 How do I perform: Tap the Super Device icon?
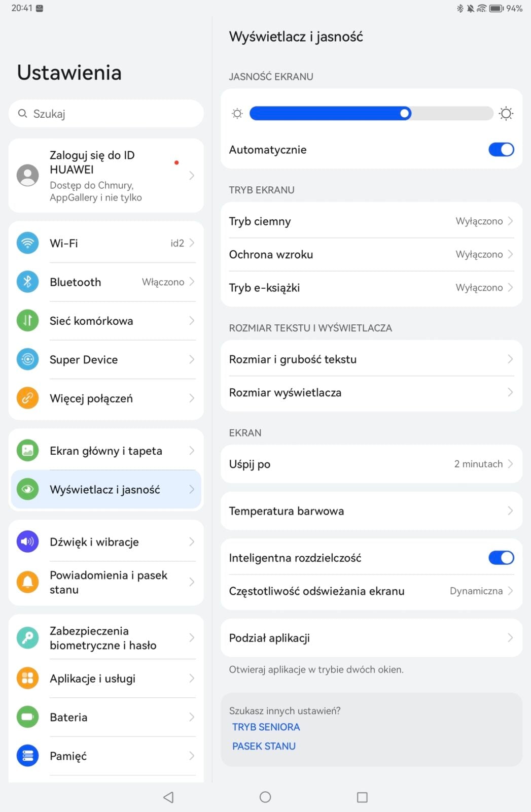[28, 359]
